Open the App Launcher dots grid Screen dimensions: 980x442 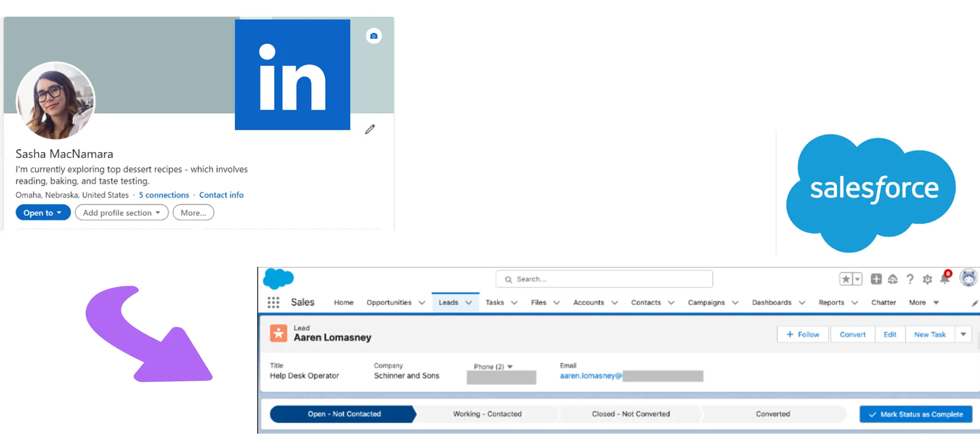273,303
